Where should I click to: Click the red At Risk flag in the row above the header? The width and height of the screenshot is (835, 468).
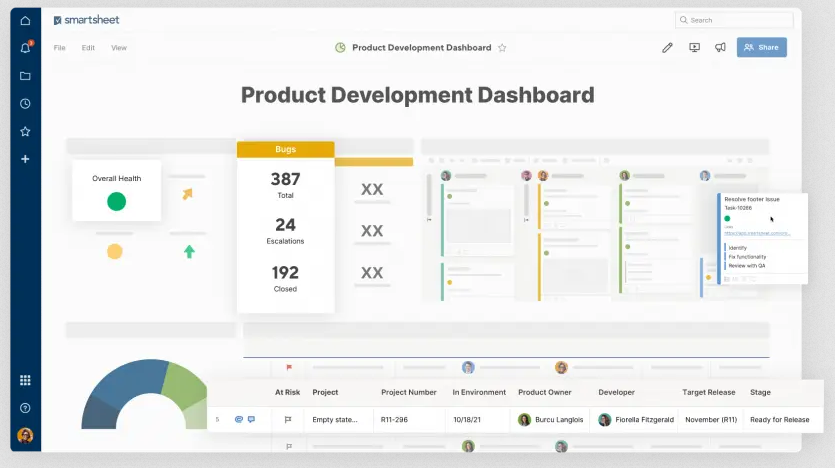(x=289, y=367)
